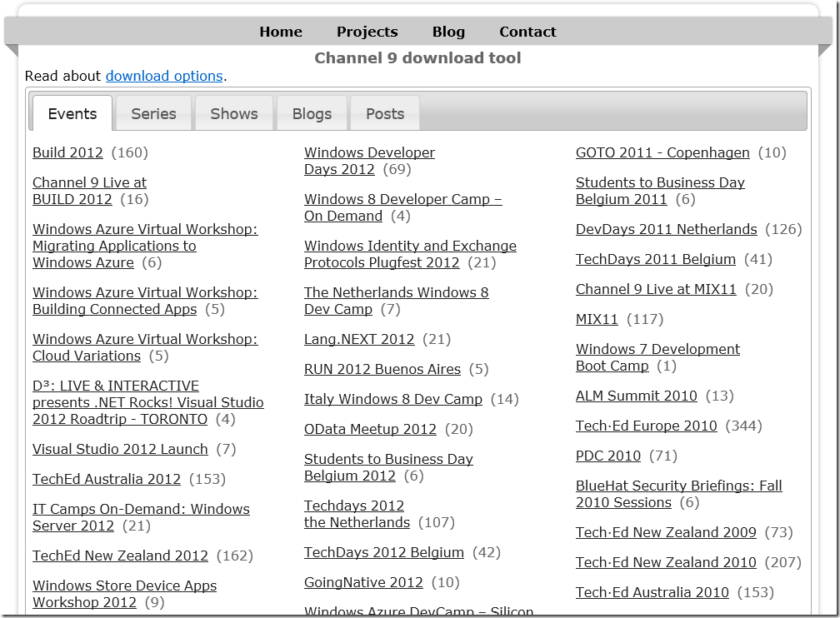The width and height of the screenshot is (840, 618).
Task: Go to the Home page
Action: click(281, 32)
